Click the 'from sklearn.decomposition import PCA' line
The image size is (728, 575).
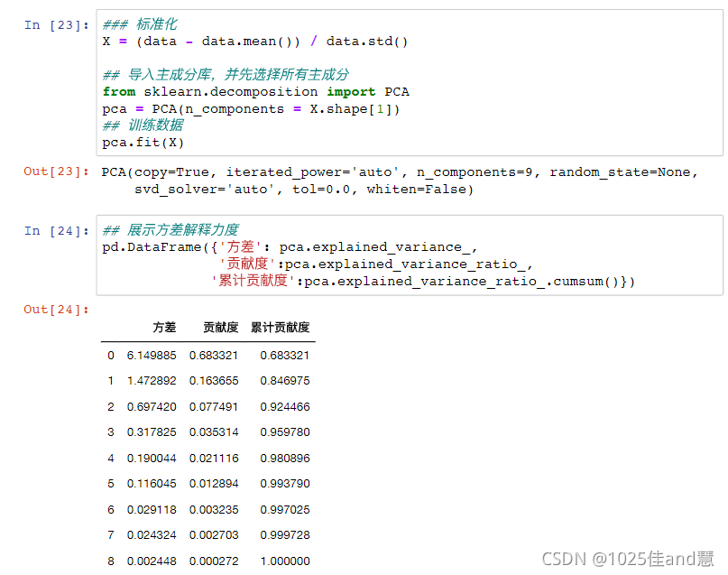[256, 91]
